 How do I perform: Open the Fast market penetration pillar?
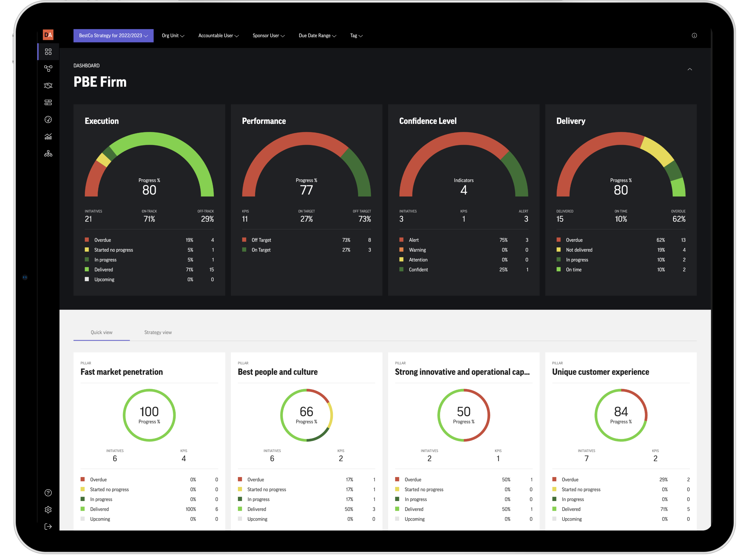pos(122,372)
